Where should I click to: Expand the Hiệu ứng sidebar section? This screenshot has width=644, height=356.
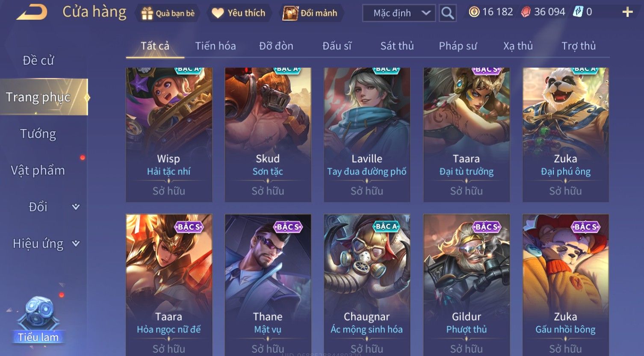(76, 244)
